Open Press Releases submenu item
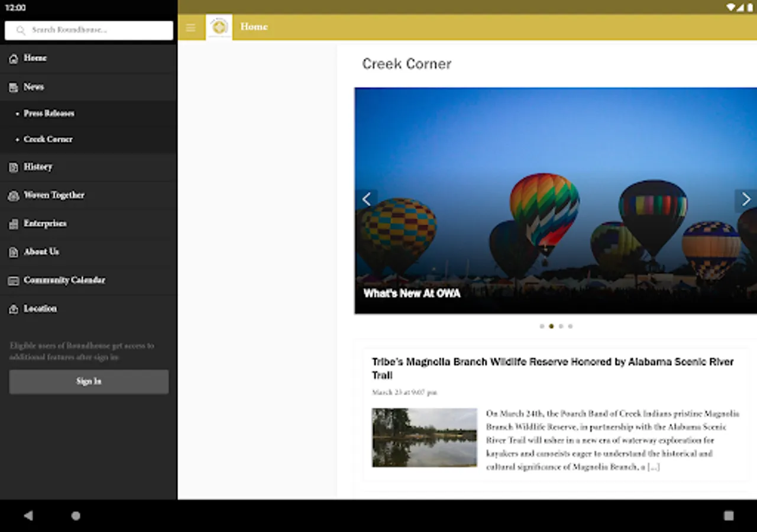 [49, 113]
